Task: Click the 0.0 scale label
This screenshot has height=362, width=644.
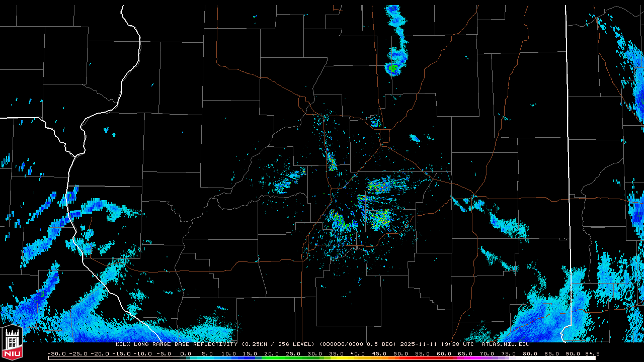Action: click(186, 353)
